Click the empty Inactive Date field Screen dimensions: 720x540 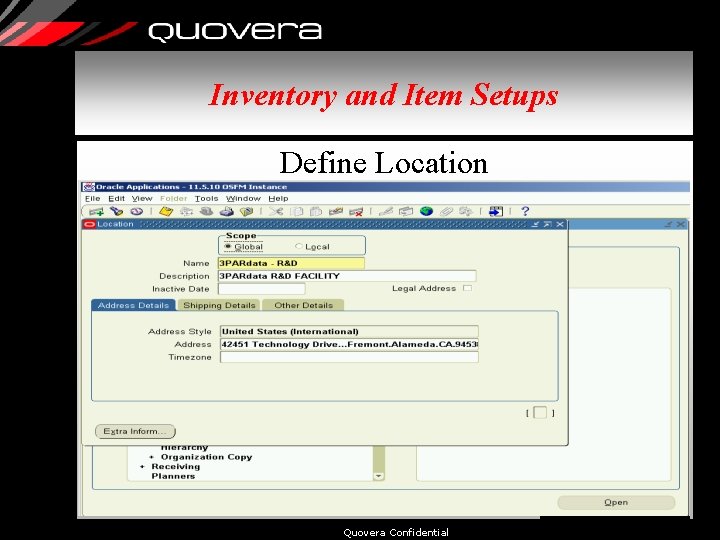(x=261, y=289)
